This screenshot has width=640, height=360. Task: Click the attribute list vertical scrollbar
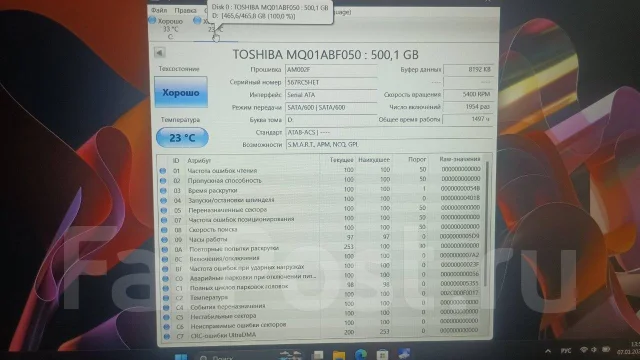coord(486,223)
